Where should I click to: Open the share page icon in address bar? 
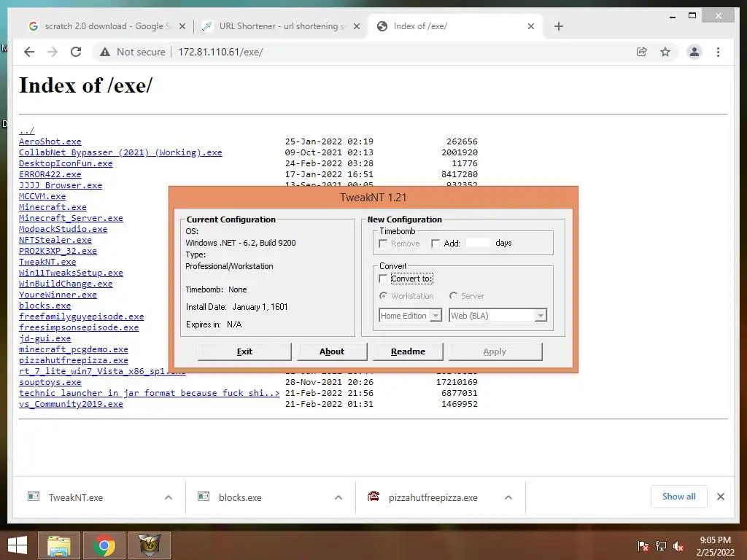[642, 52]
